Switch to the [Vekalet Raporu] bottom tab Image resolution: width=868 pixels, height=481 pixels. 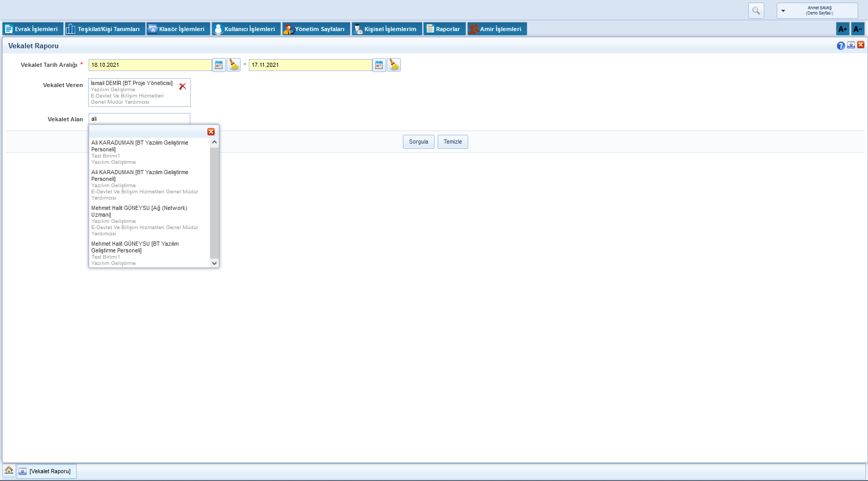click(46, 471)
